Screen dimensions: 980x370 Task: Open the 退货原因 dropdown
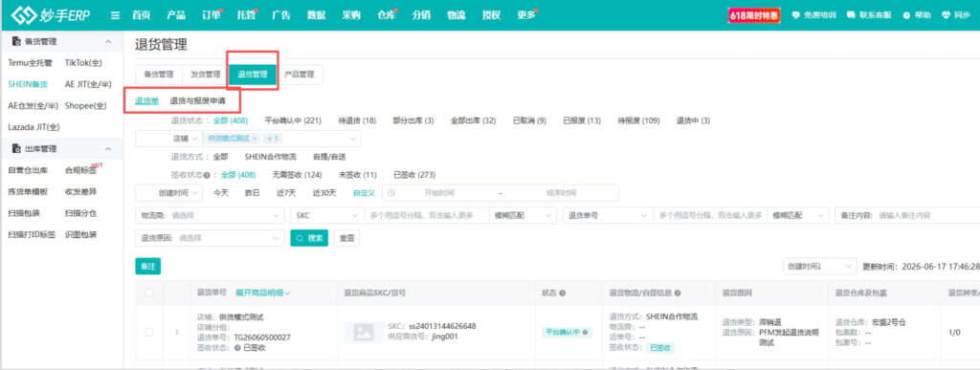click(x=210, y=238)
